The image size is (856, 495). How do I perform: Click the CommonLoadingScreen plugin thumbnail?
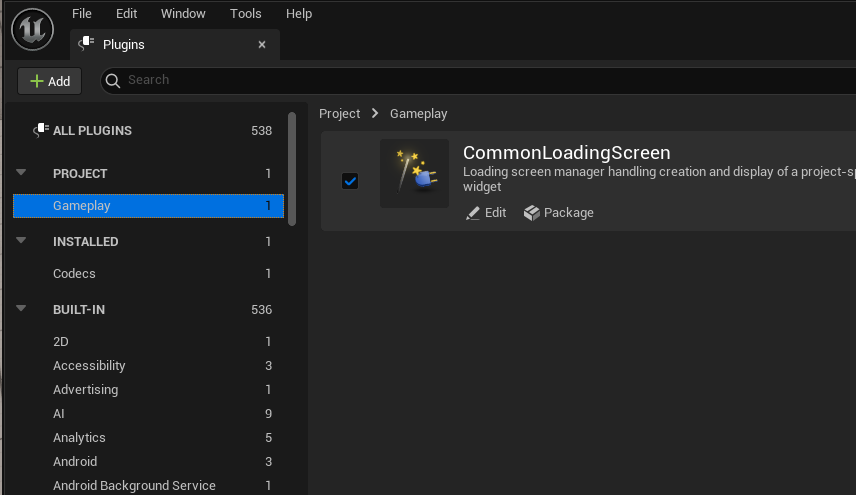point(414,173)
